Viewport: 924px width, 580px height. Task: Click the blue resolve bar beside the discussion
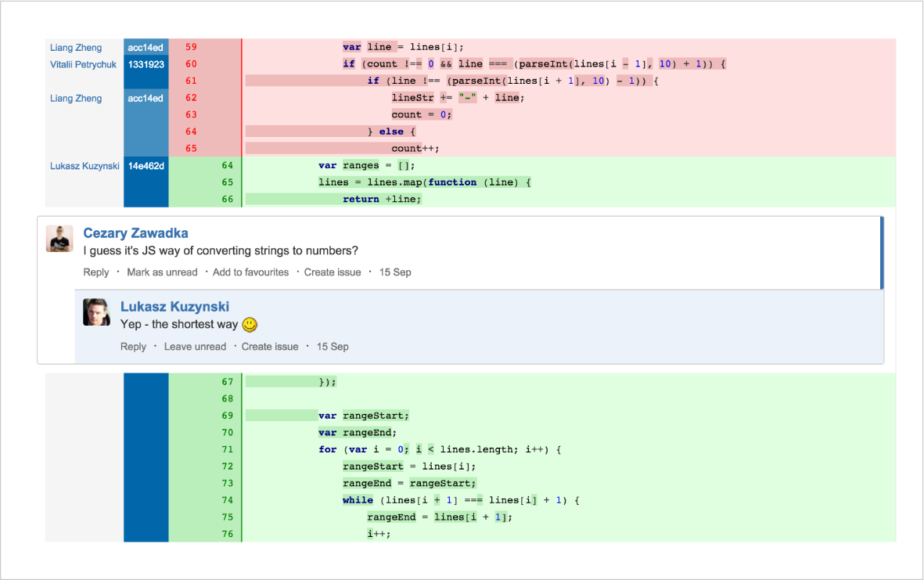click(x=883, y=250)
